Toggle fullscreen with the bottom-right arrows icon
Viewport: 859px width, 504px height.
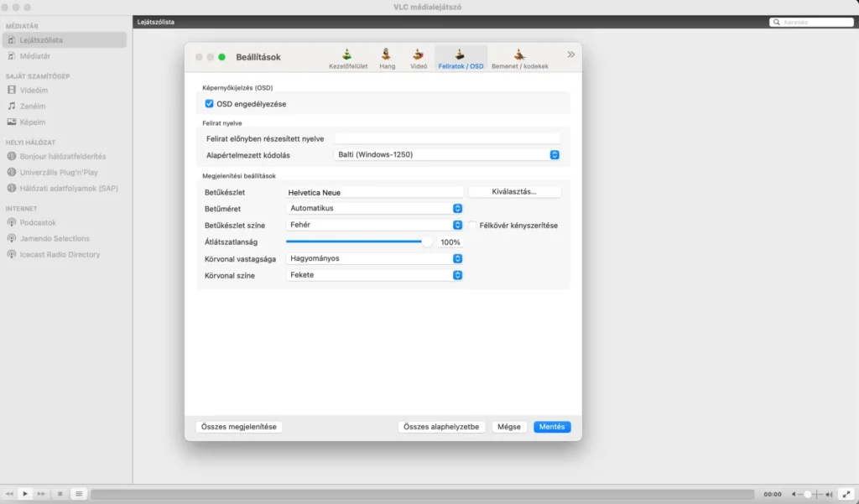846,494
